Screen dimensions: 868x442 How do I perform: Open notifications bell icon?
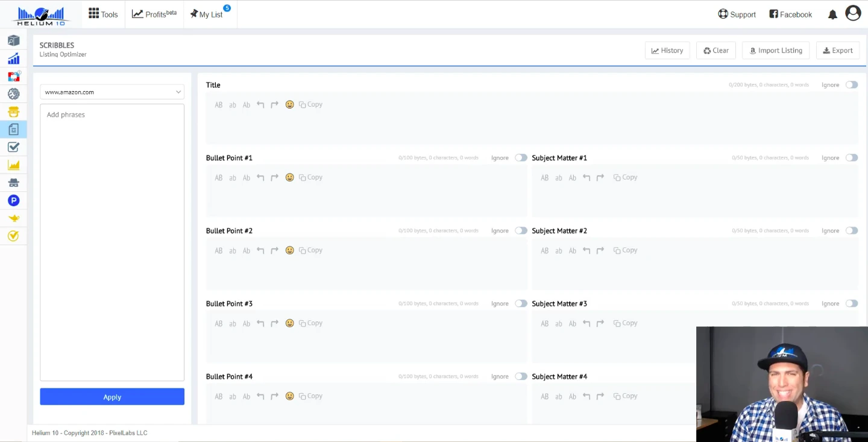tap(832, 14)
